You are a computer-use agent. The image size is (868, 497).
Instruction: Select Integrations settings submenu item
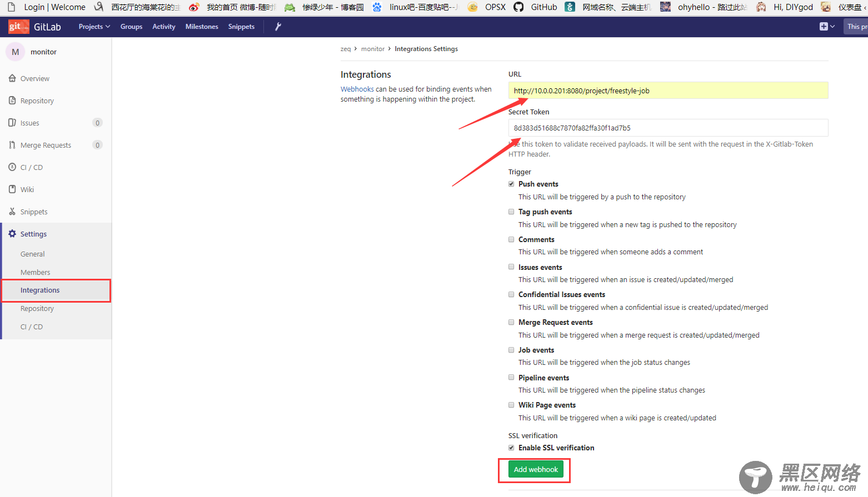(57, 290)
